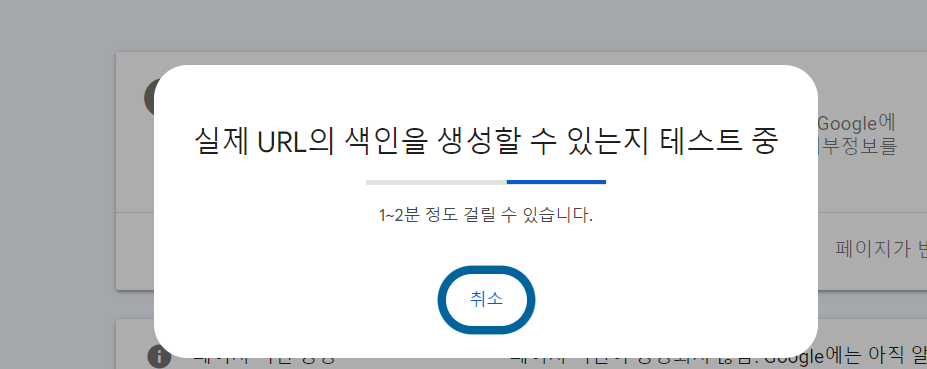Click the 취소 cancel button
The image size is (927, 369).
click(486, 299)
